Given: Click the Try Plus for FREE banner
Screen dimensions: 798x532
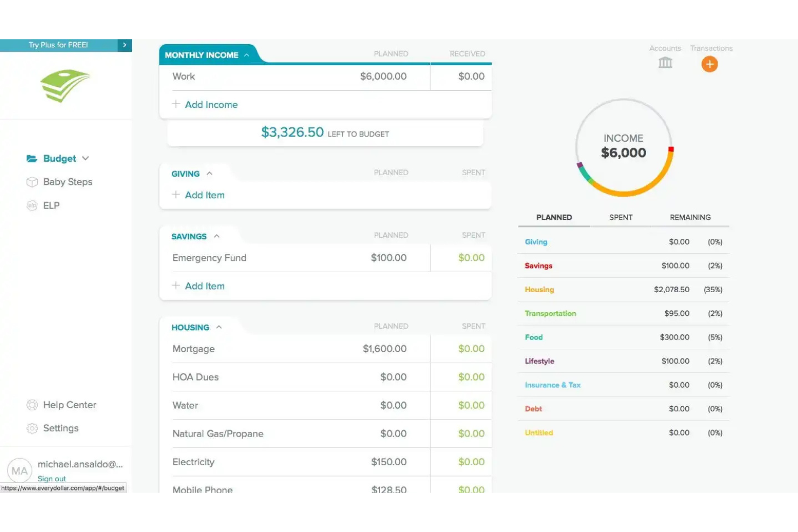Looking at the screenshot, I should click(x=59, y=45).
